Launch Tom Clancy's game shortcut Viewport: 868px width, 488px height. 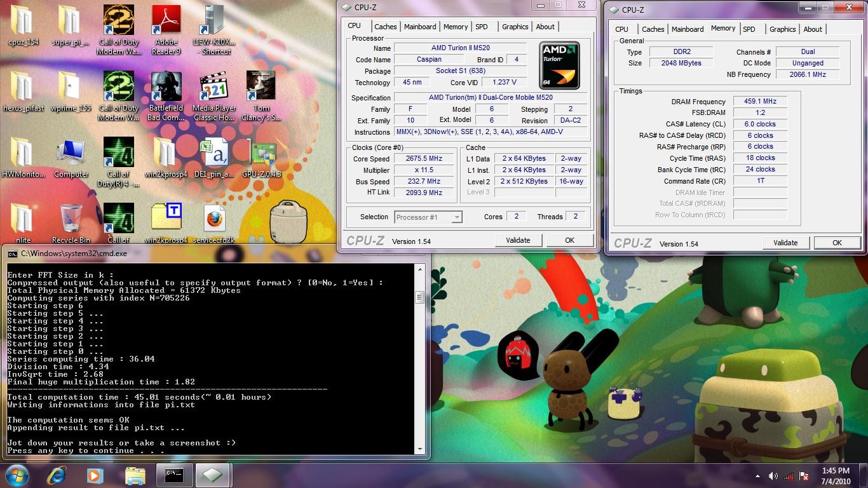click(261, 86)
